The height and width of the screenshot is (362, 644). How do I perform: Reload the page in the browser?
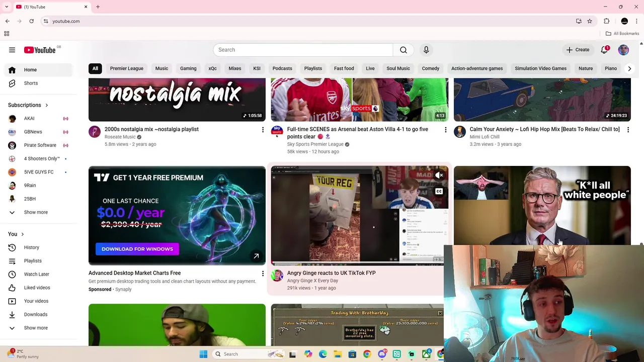(31, 21)
